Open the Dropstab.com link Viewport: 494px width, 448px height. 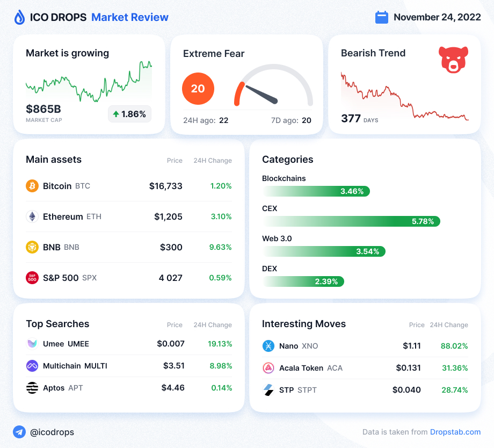point(455,432)
